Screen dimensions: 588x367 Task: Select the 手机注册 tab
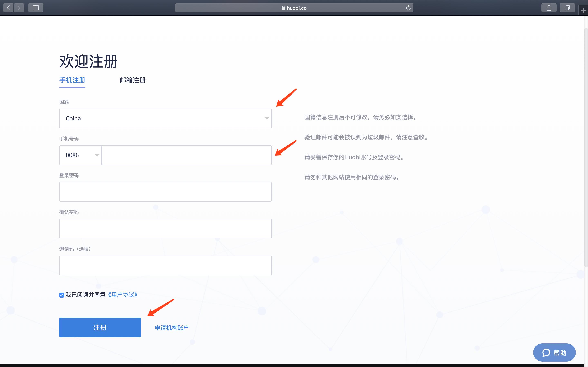[x=72, y=80]
